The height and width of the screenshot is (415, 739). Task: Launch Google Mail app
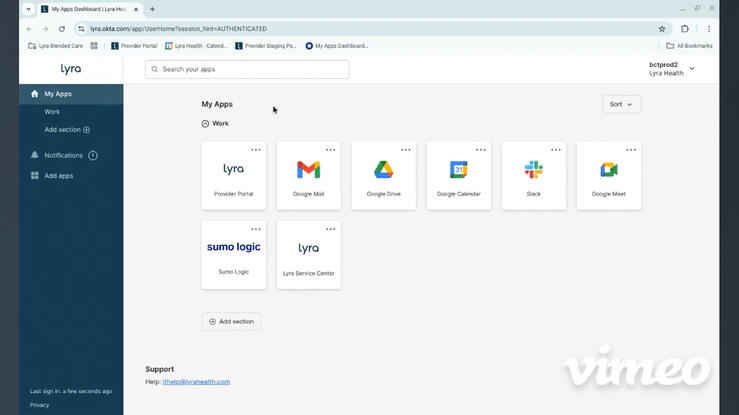(308, 176)
